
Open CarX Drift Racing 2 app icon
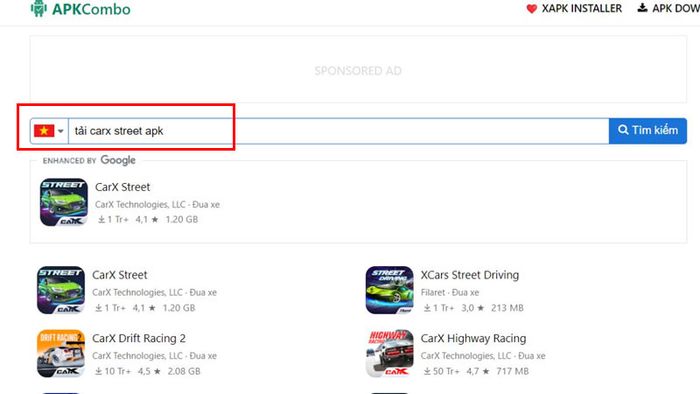point(61,353)
